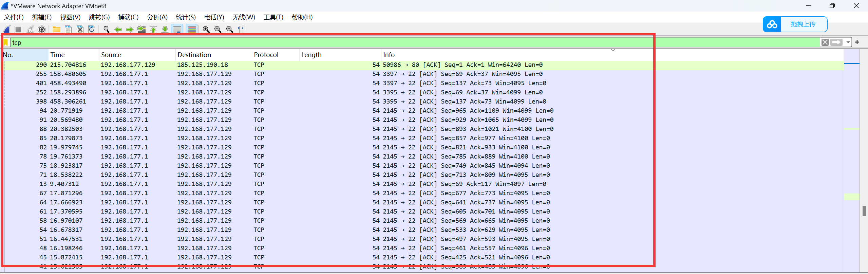This screenshot has height=274, width=868.
Task: Click the 拖拽上传 upload button
Action: [803, 24]
